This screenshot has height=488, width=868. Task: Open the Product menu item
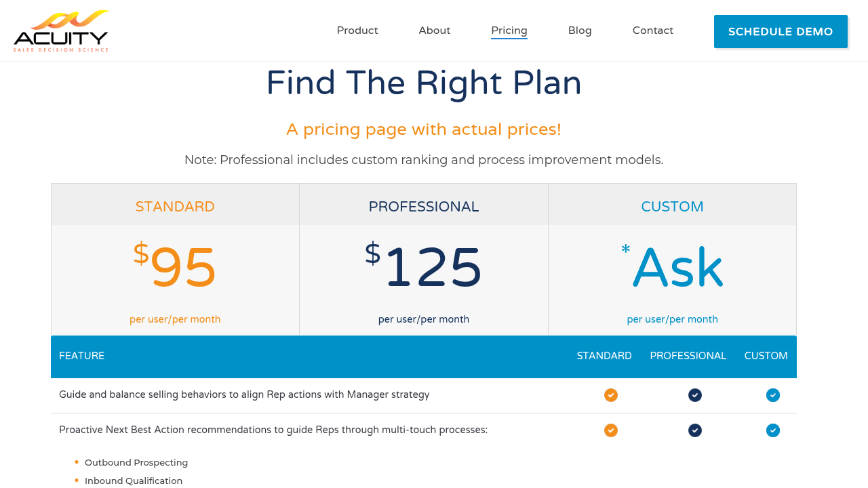(x=357, y=30)
